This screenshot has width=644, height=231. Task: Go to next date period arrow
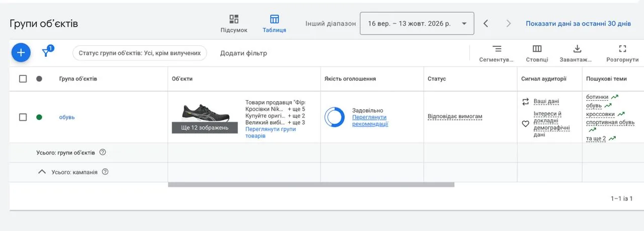pos(509,24)
